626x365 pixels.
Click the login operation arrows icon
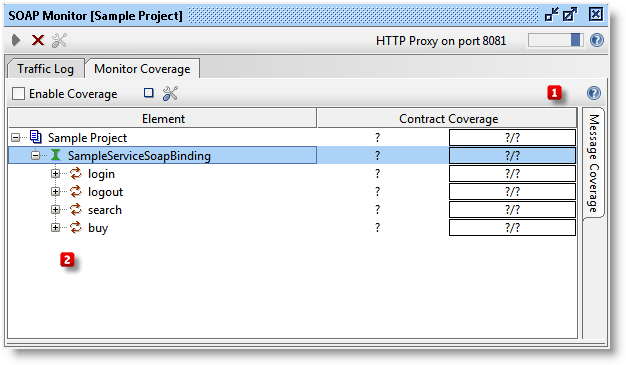75,173
